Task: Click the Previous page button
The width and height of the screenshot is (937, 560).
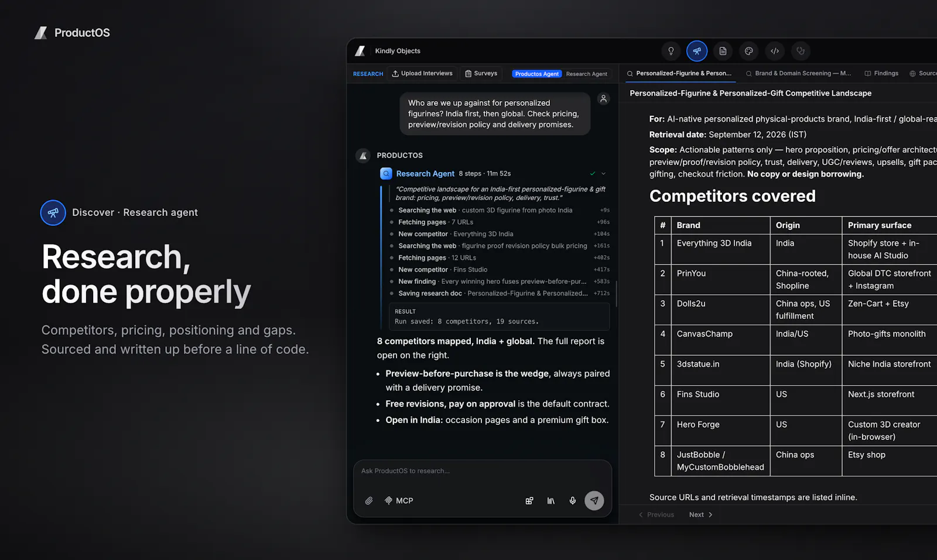Action: 656,515
